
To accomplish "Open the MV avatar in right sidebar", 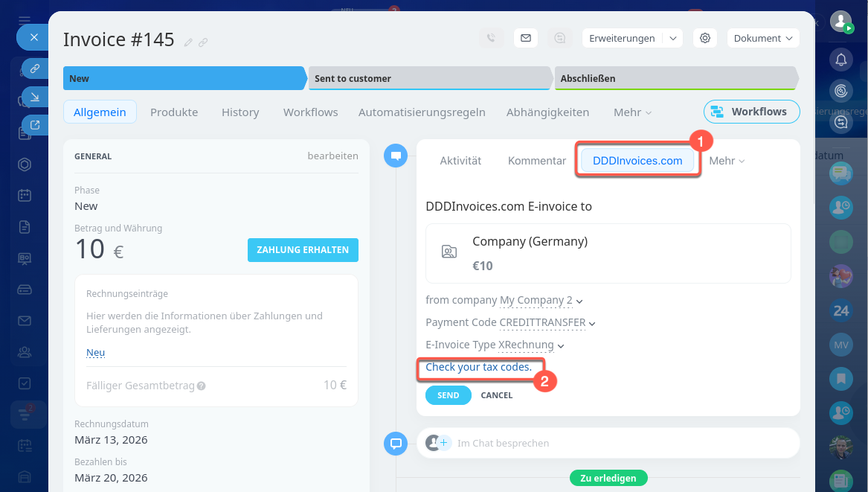I will [x=841, y=345].
